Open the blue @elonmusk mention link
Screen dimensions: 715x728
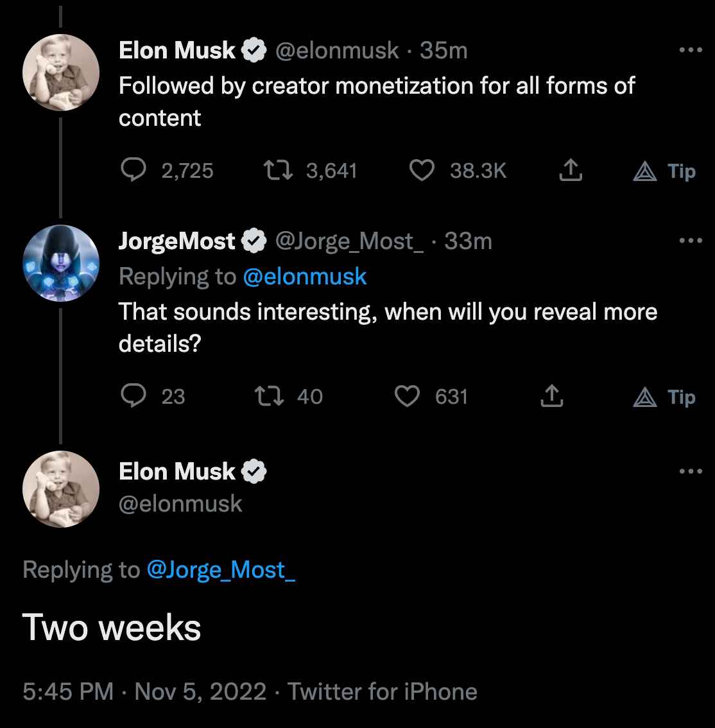click(305, 277)
